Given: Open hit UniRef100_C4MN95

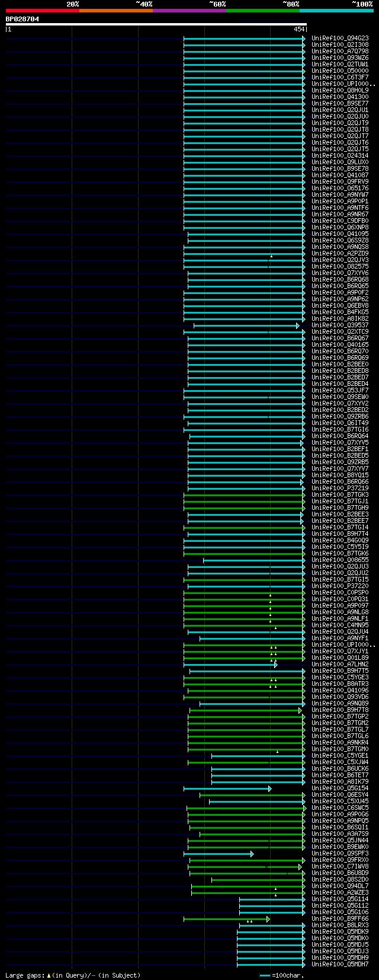Looking at the screenshot, I should coord(340,625).
